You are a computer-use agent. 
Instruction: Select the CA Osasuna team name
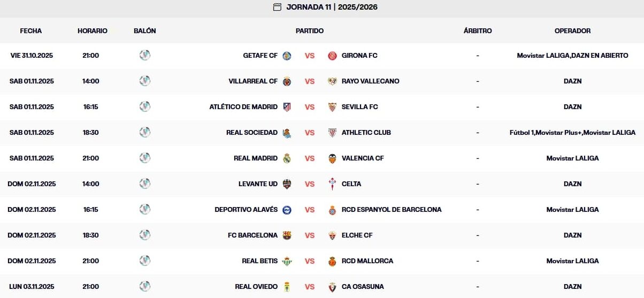click(x=363, y=287)
